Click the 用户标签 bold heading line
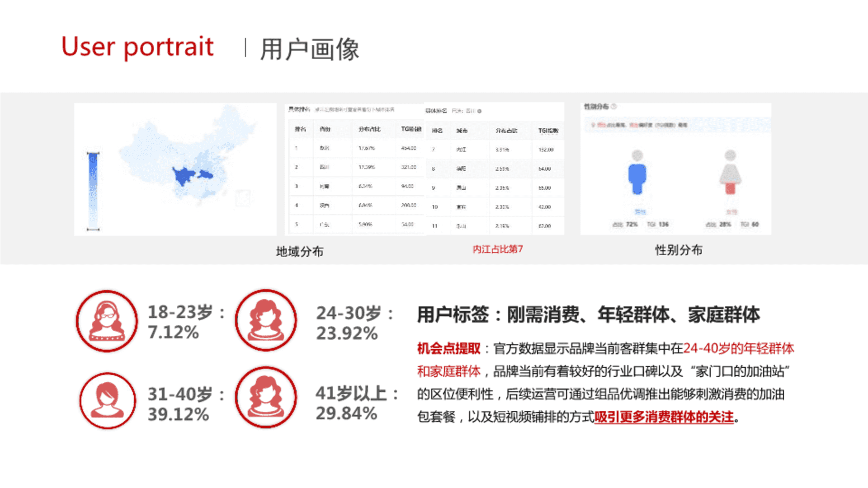Screen dimensions: 868x488 (588, 314)
